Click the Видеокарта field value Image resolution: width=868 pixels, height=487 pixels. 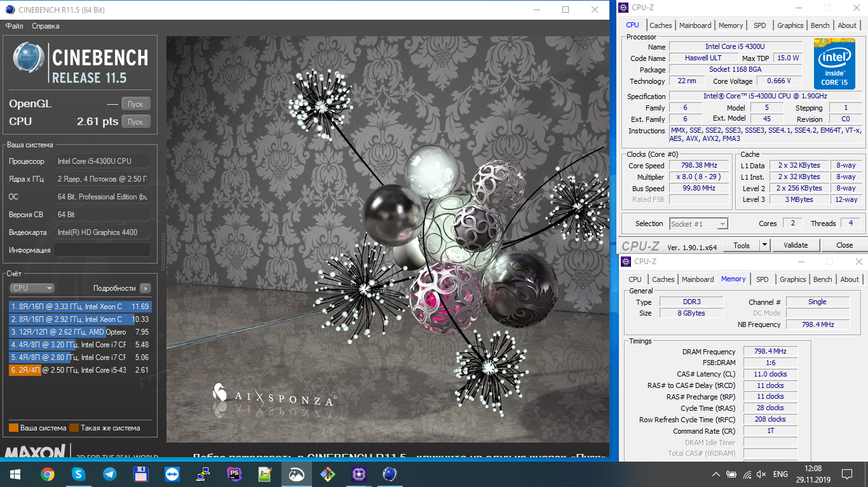(102, 232)
